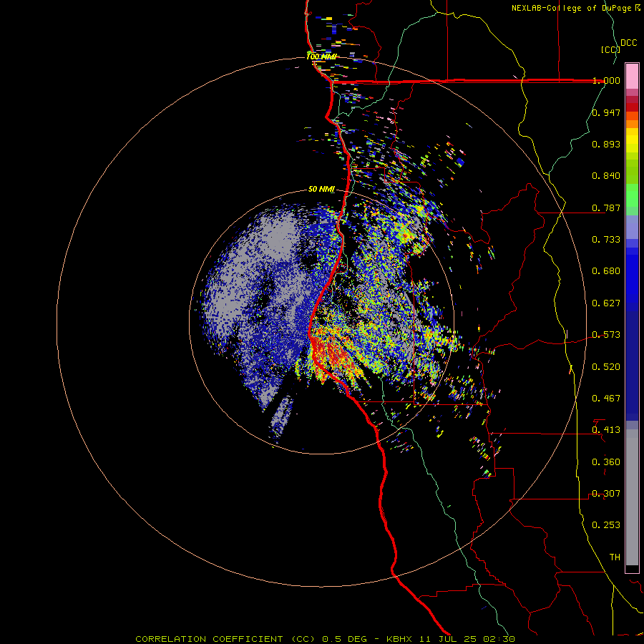Click the KBHX station identifier

401,639
